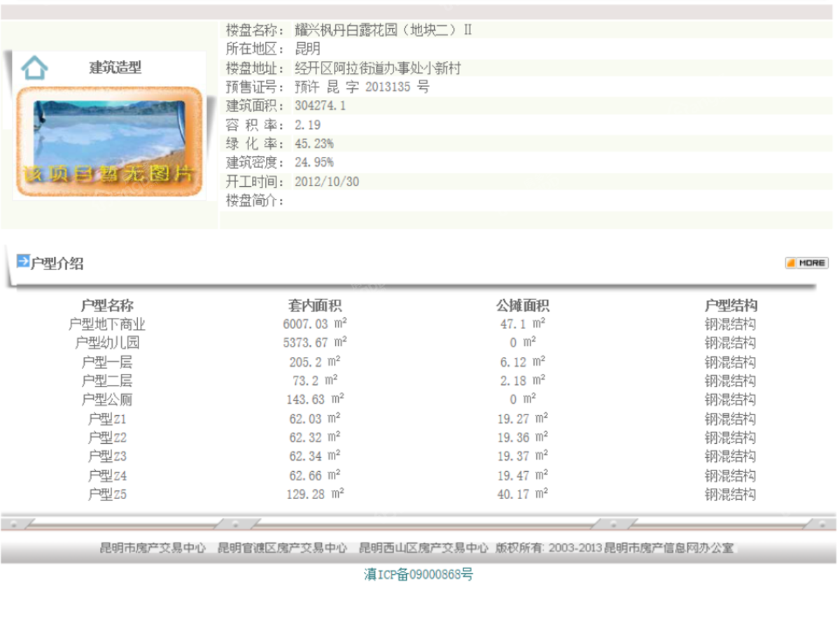Click the 该项目暂无图片 placeholder thumbnail
The width and height of the screenshot is (840, 630).
(109, 142)
